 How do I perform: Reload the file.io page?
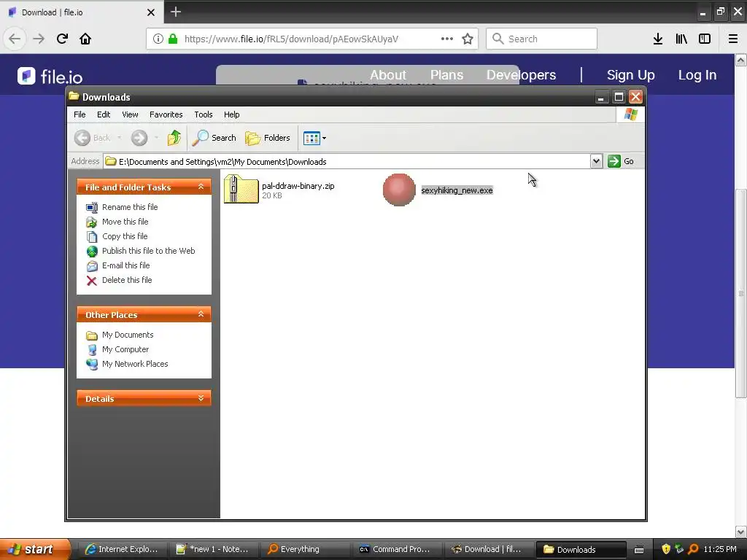[x=62, y=39]
